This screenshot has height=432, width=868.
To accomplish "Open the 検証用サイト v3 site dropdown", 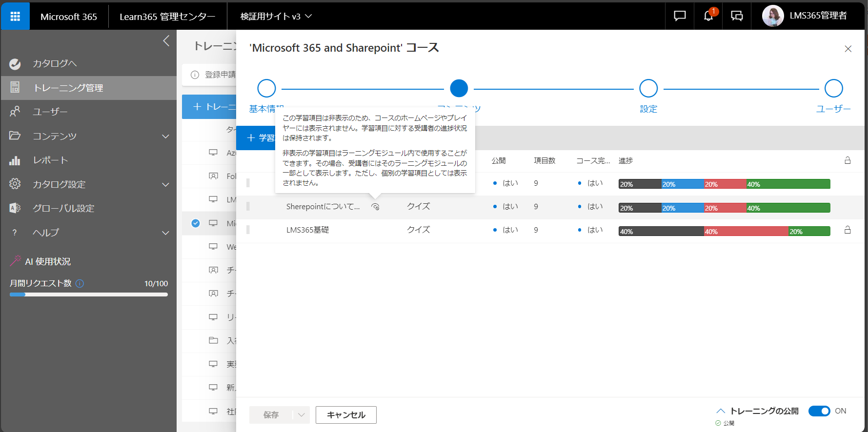I will [276, 16].
